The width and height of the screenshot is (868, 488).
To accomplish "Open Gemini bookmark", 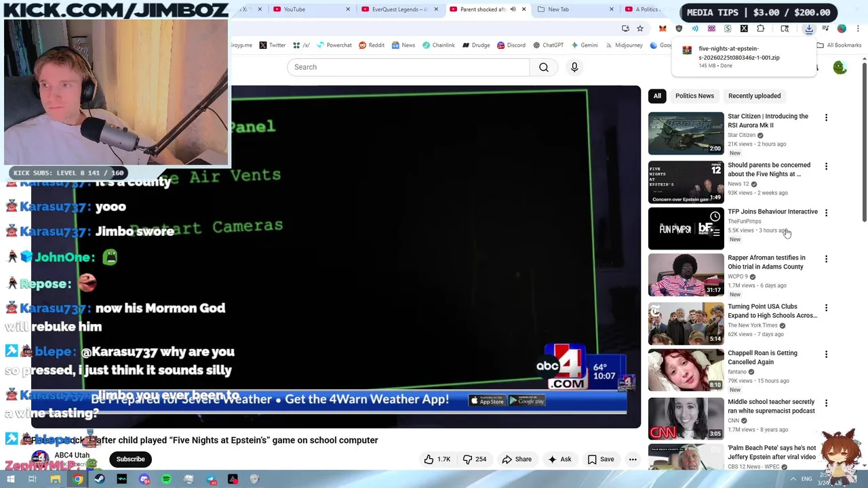I will [x=584, y=45].
